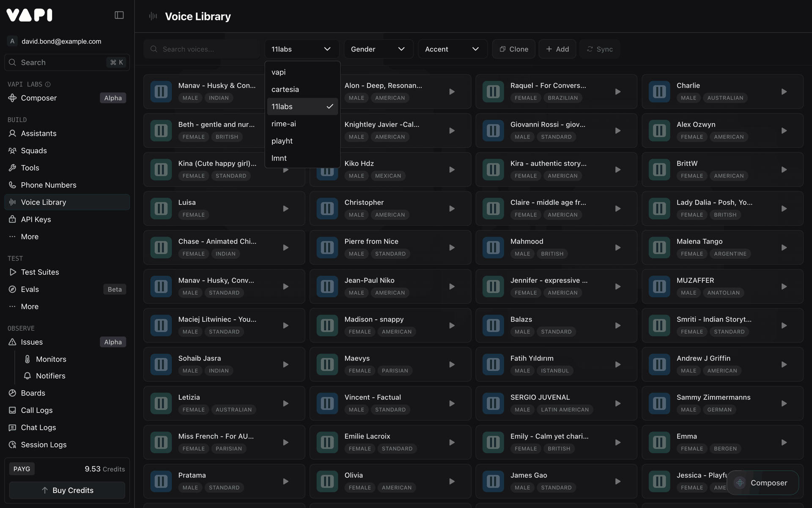Play the Alon - Deep, Resonant voice
The width and height of the screenshot is (812, 508).
pyautogui.click(x=452, y=92)
